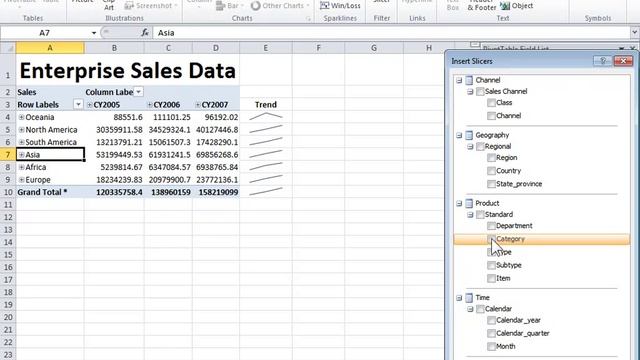Check the Department field checkbox

491,226
